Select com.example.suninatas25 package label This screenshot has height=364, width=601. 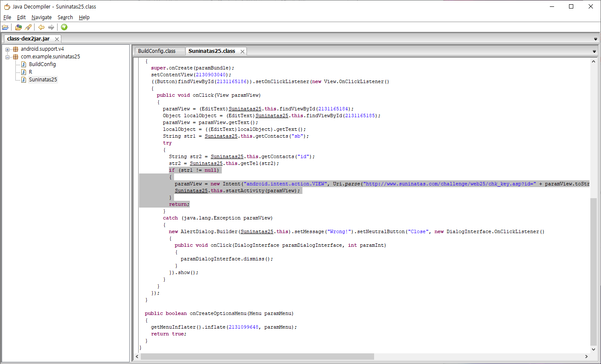(x=50, y=57)
